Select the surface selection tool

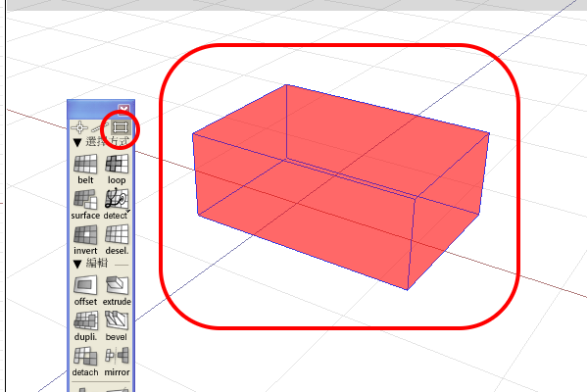click(85, 205)
